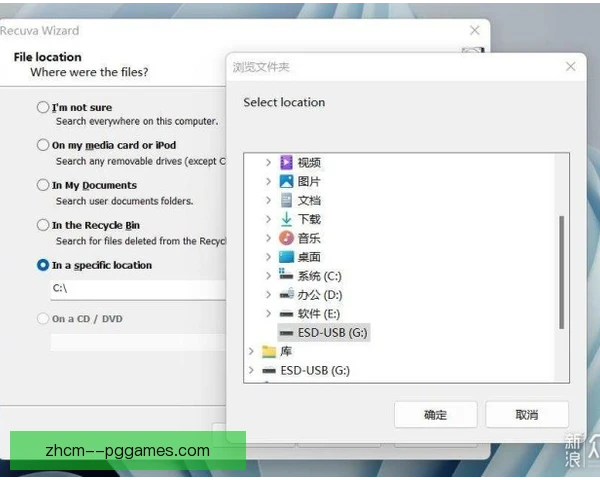This screenshot has width=600, height=480.
Task: Select the Music (音乐) folder icon
Action: point(286,238)
